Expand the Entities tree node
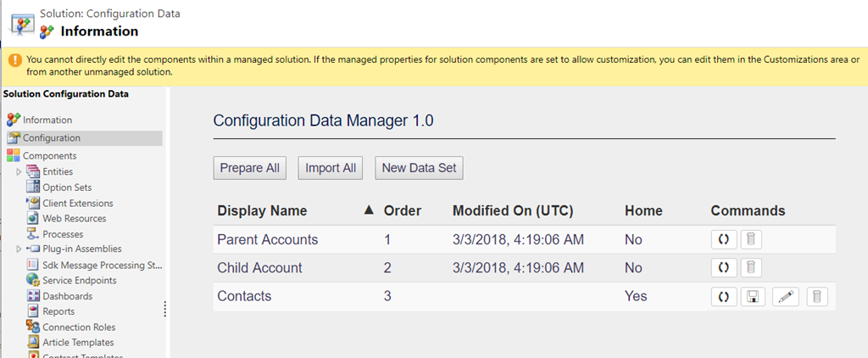This screenshot has width=868, height=358. coord(19,172)
